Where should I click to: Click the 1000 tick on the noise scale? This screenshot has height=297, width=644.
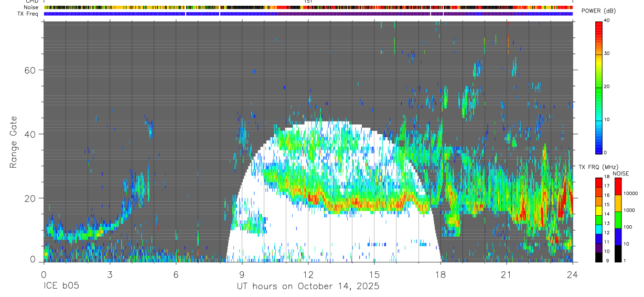629,210
